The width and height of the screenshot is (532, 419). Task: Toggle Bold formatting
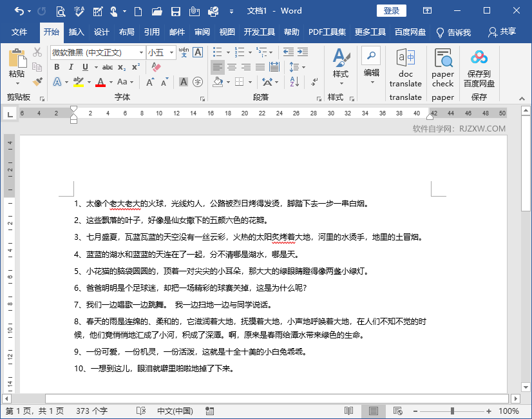(56, 67)
